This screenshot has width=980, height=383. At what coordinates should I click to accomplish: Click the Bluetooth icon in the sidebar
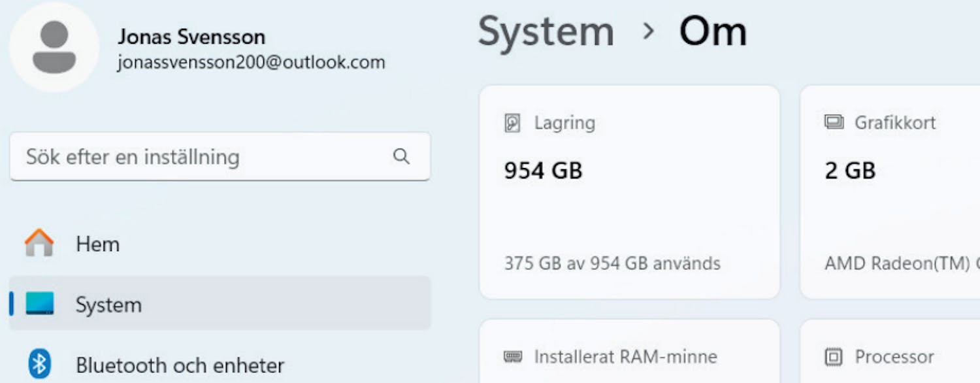40,364
